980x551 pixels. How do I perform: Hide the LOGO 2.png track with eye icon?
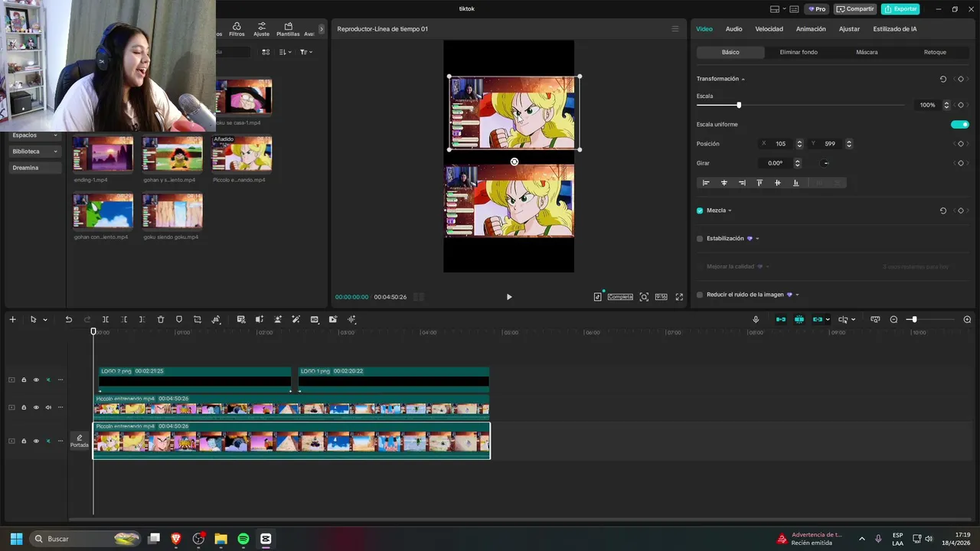pyautogui.click(x=36, y=380)
